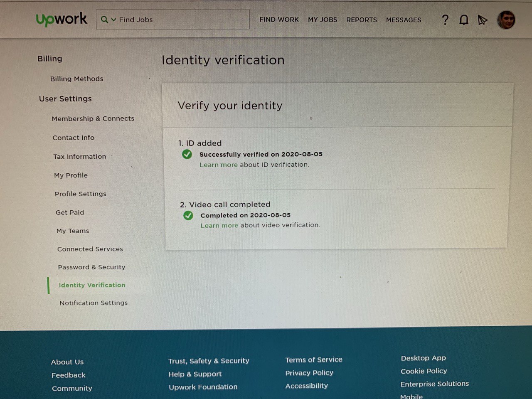The image size is (532, 399).
Task: Click Learn more about video verification
Action: coord(219,225)
